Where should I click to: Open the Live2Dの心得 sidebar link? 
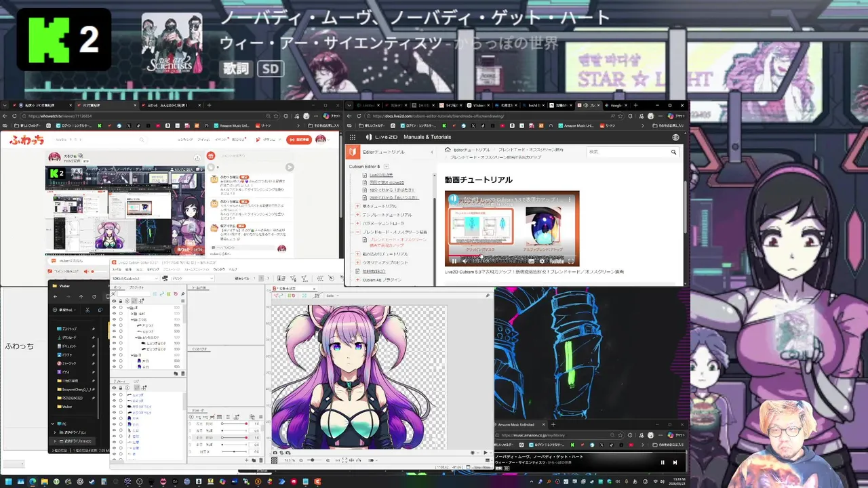point(381,175)
